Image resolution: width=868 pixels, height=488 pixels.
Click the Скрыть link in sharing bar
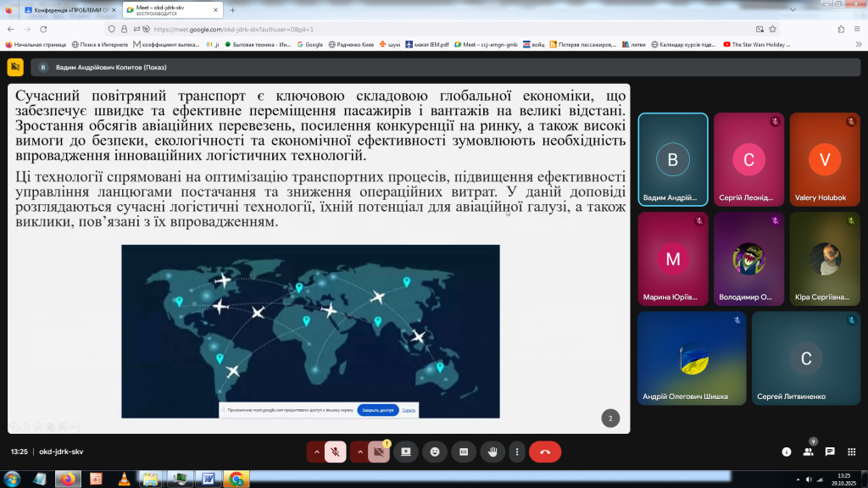click(409, 410)
